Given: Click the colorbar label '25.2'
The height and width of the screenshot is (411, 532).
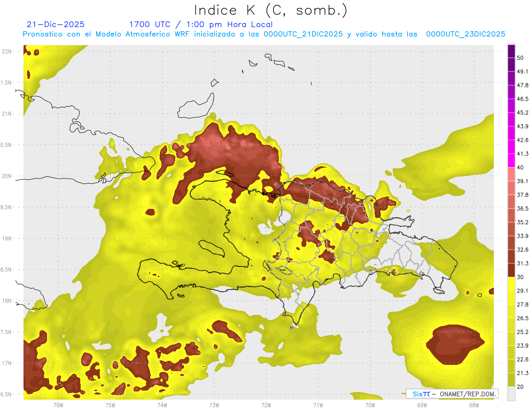Looking at the screenshot, I should tap(523, 332).
